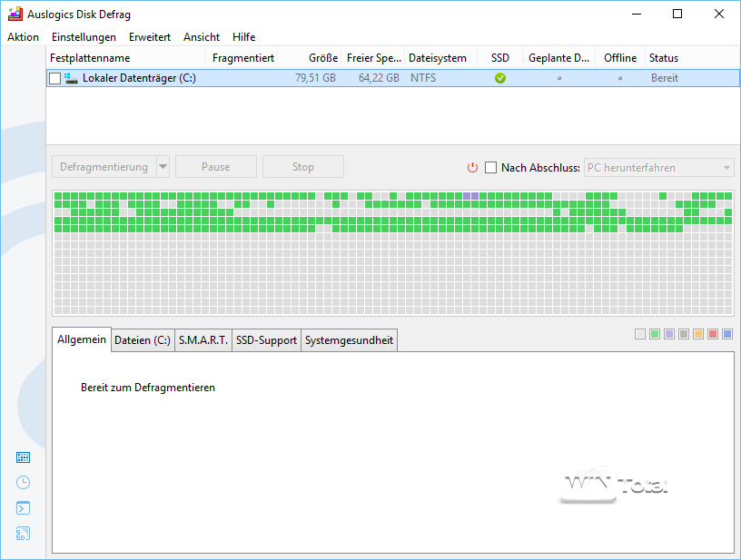Click the Offline status dot for C:
This screenshot has width=741, height=560.
coord(620,78)
